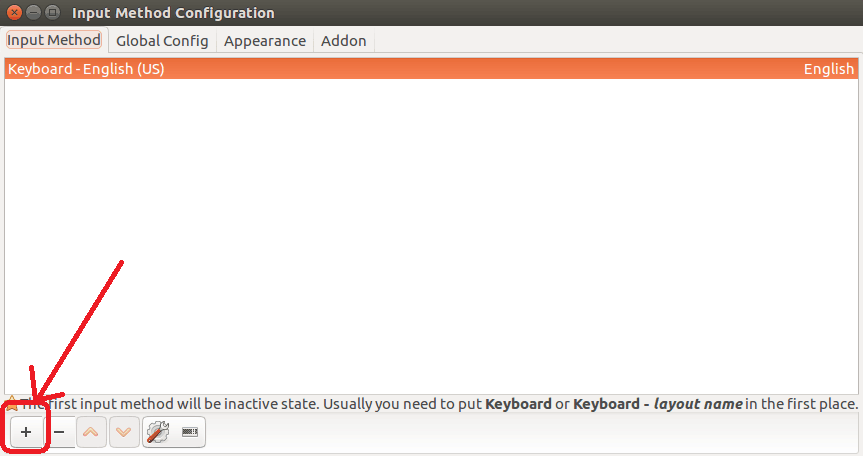Move selected input method up
This screenshot has height=456, width=863.
click(x=92, y=433)
